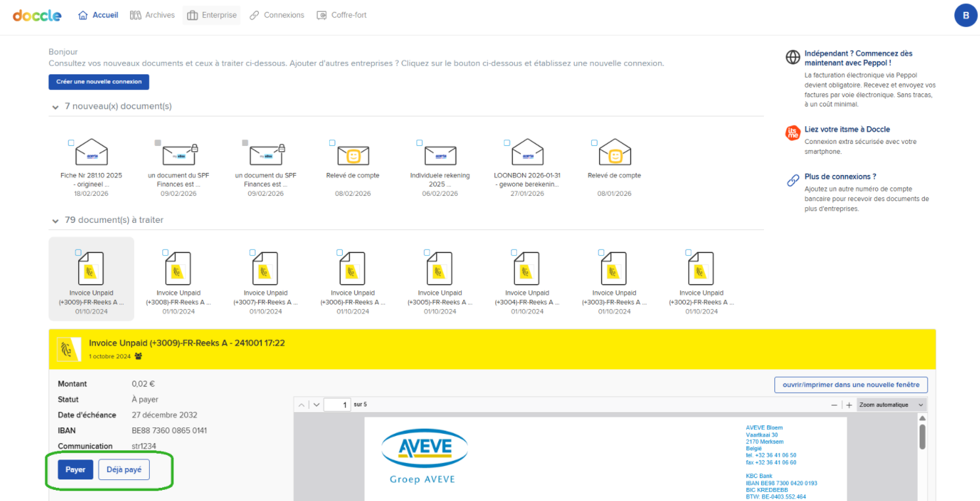Collapse the 79 document(s) à traiter section
The width and height of the screenshot is (980, 501).
pos(54,220)
